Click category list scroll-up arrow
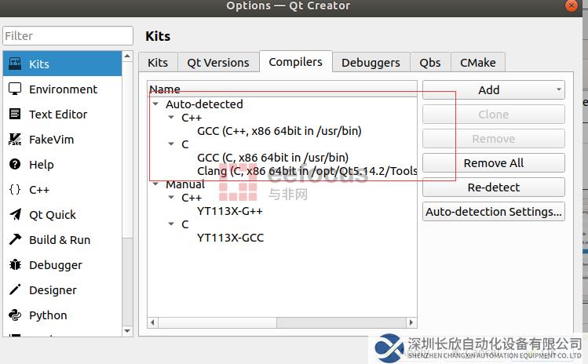 point(127,56)
